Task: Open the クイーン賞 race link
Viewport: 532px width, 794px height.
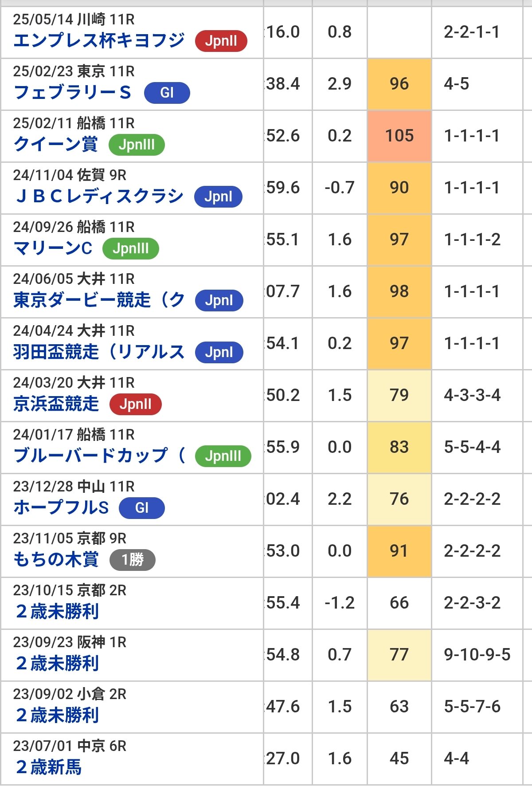Action: click(55, 145)
